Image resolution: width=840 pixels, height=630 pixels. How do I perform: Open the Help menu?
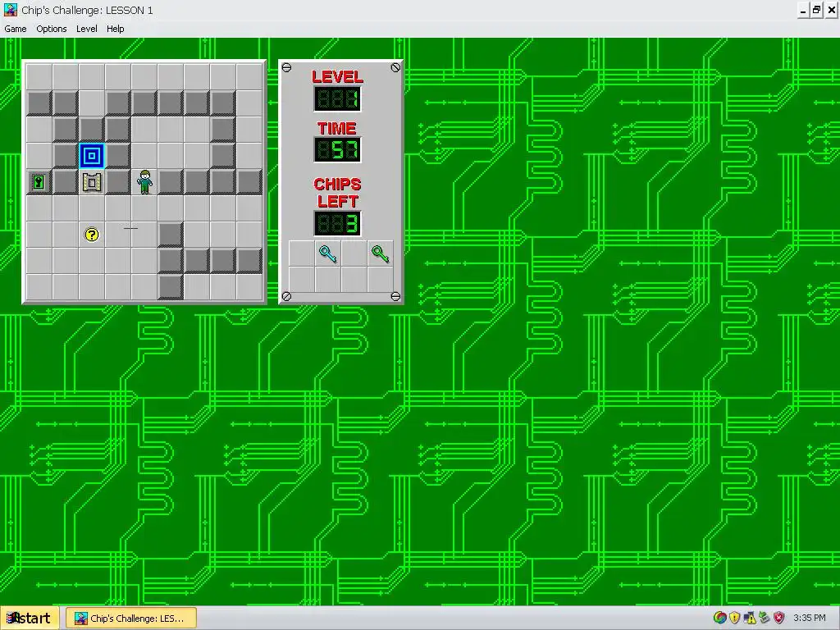115,29
